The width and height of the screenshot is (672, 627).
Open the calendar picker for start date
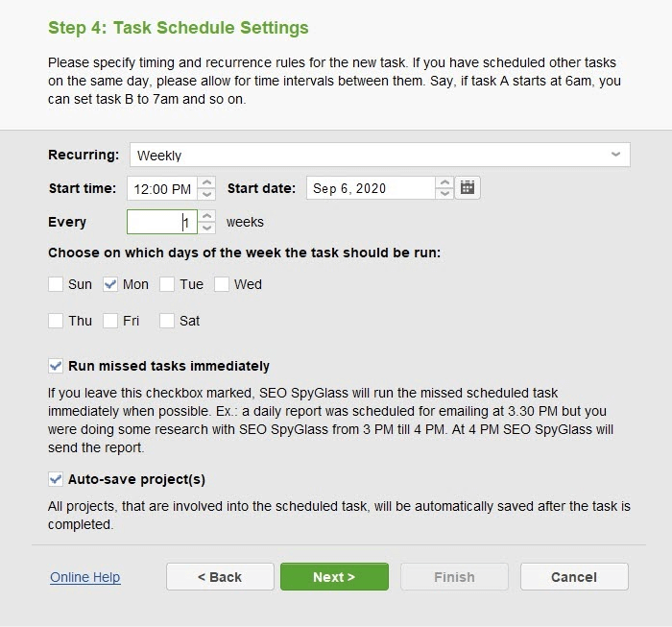click(x=468, y=187)
